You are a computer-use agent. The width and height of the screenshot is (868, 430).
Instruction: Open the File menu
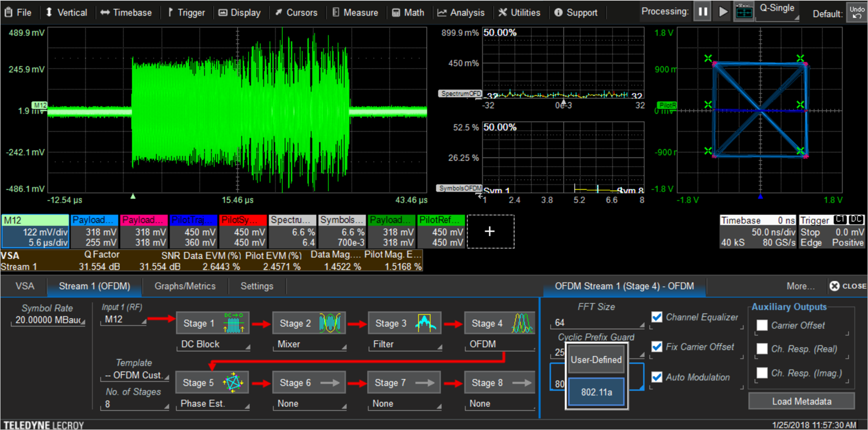[18, 12]
